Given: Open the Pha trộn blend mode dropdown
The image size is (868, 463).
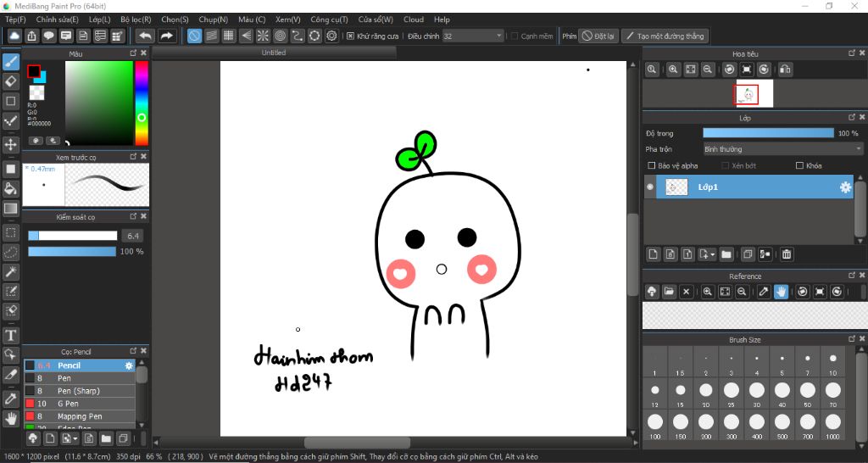Looking at the screenshot, I should point(783,148).
